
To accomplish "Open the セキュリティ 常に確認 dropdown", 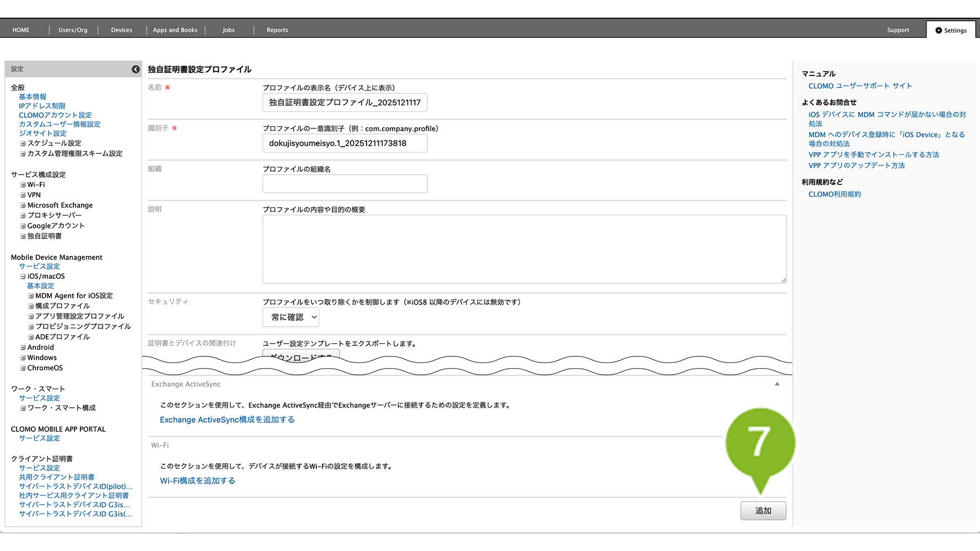I will tap(291, 317).
